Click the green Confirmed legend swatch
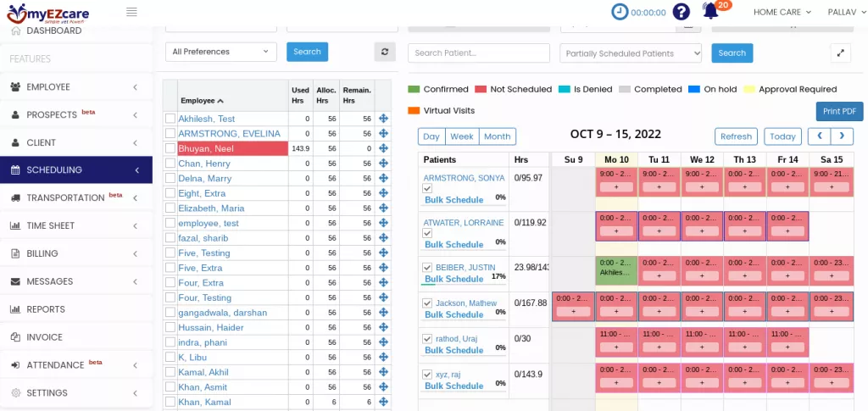Screen dimensions: 868x411 point(414,89)
